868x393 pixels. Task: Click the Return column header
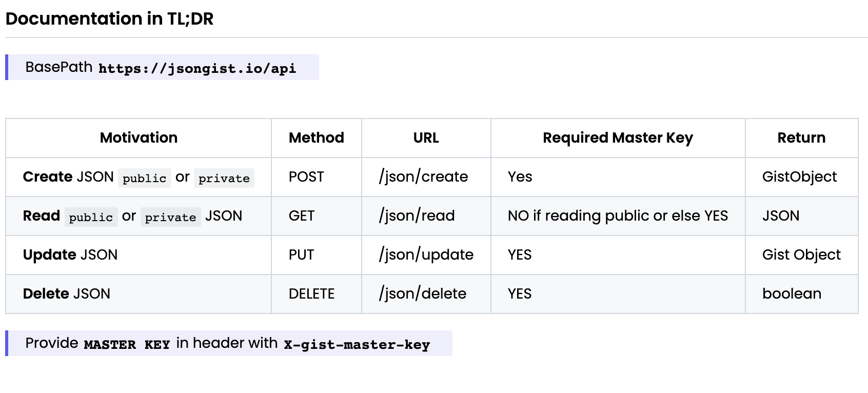(801, 137)
